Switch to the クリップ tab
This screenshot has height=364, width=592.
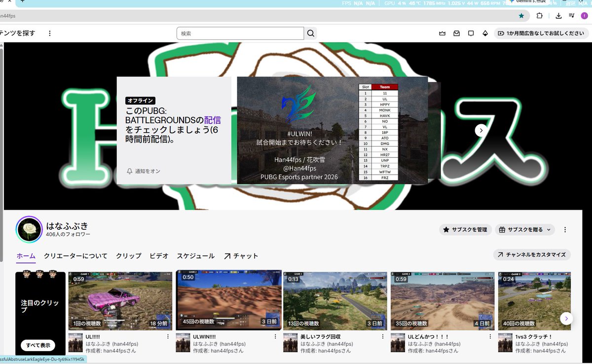(x=128, y=256)
